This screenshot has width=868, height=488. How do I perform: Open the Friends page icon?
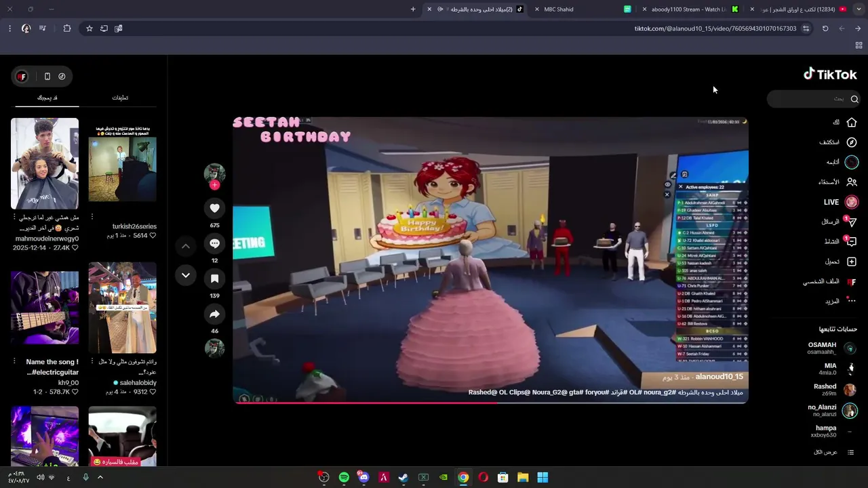click(852, 182)
